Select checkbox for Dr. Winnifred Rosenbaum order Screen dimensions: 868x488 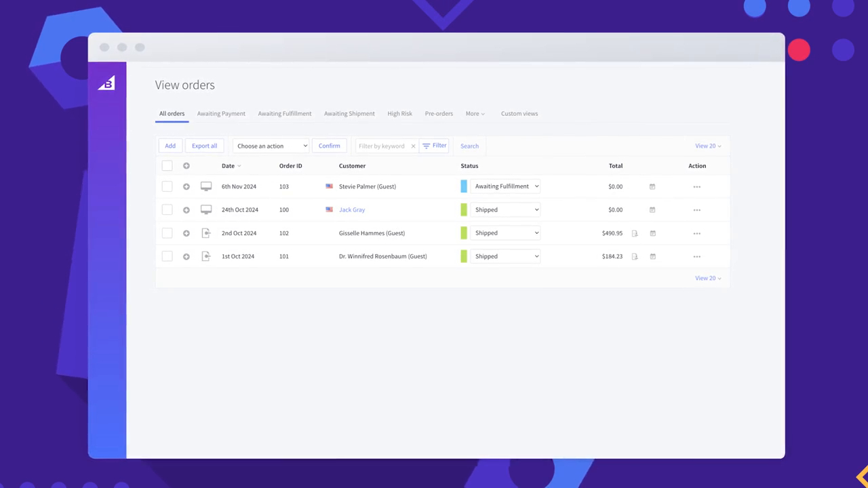167,257
